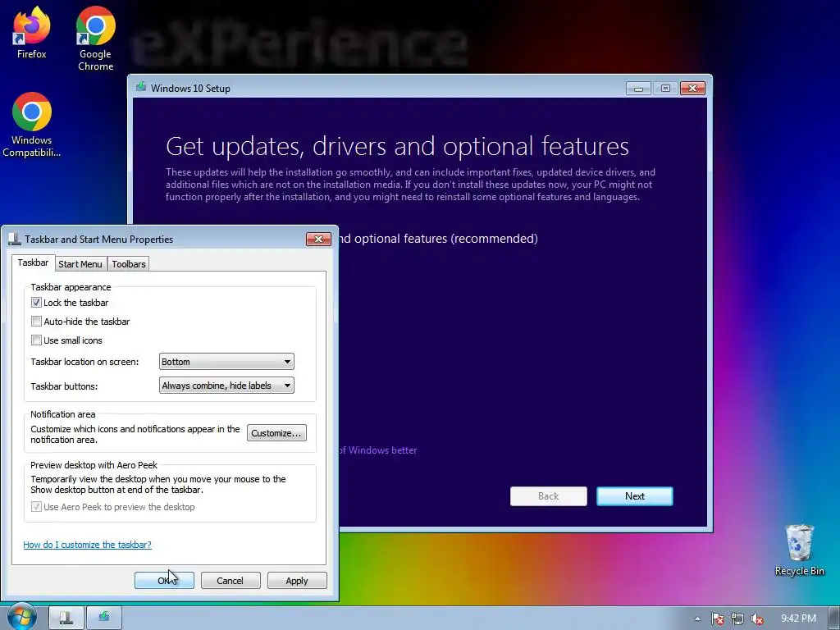Switch to the Taskbar tab

click(33, 262)
